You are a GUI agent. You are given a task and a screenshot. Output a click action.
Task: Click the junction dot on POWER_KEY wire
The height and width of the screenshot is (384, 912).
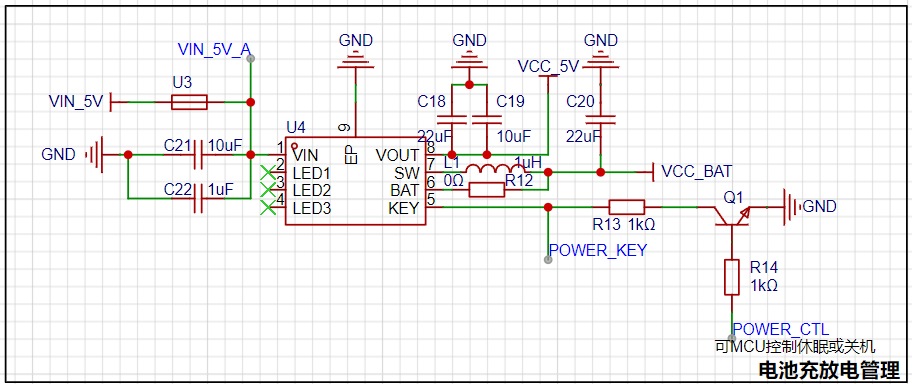[548, 207]
